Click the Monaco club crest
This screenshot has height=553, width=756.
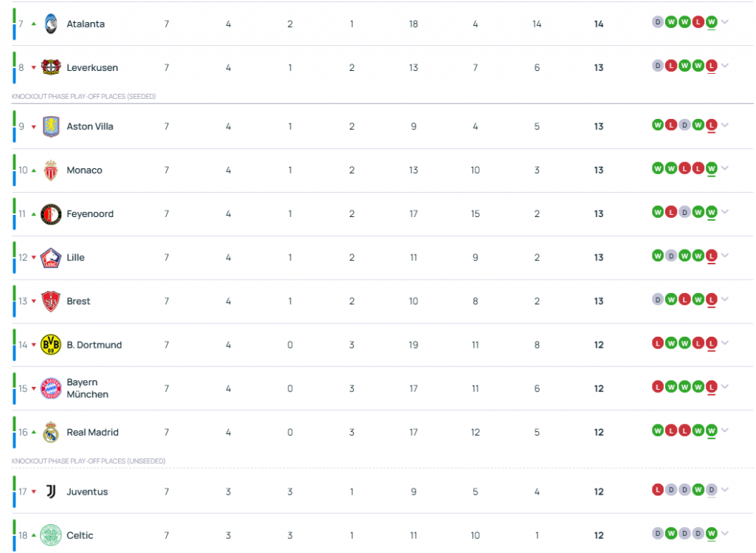[x=51, y=171]
